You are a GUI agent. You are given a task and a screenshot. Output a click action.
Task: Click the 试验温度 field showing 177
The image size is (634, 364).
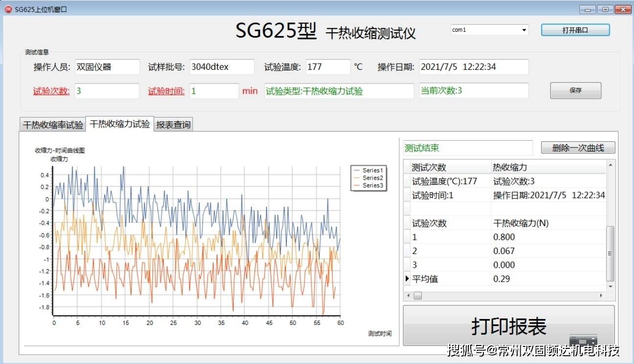click(x=328, y=67)
